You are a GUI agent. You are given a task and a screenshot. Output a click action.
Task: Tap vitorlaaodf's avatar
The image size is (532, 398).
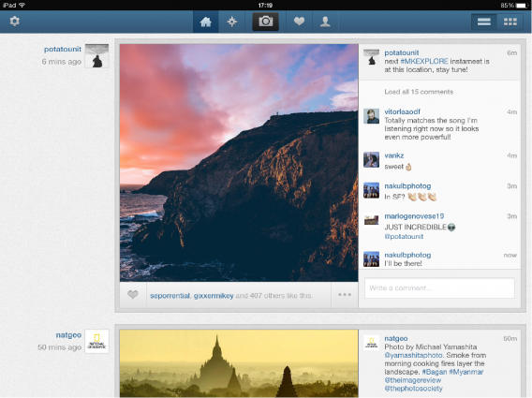click(x=371, y=116)
